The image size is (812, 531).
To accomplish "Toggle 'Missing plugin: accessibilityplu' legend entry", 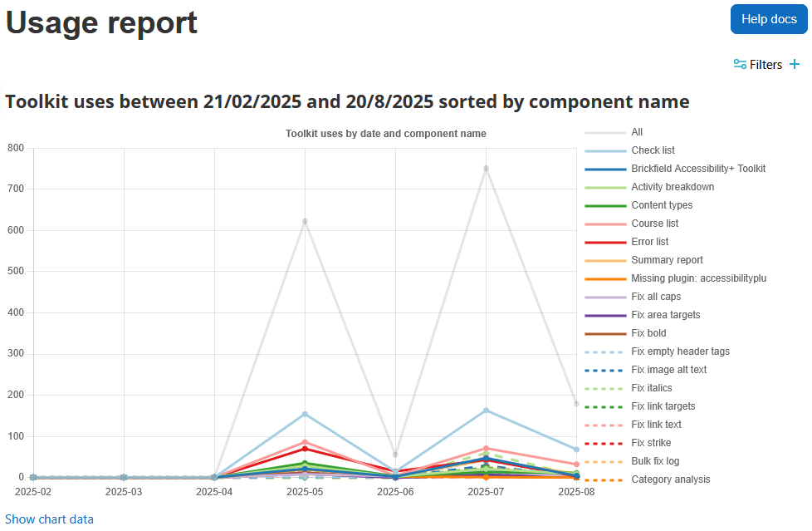I will 675,278.
